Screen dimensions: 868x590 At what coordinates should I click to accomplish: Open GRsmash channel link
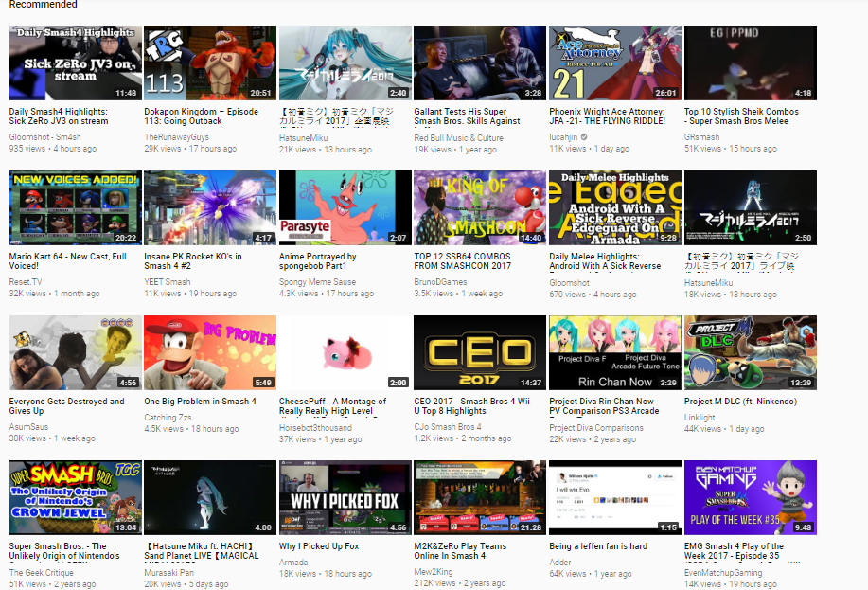point(702,136)
